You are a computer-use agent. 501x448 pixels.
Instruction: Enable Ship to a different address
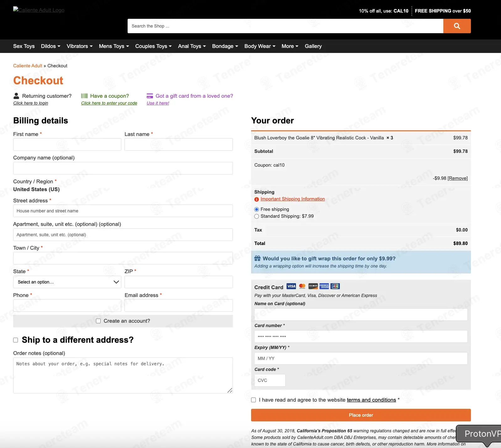point(16,340)
